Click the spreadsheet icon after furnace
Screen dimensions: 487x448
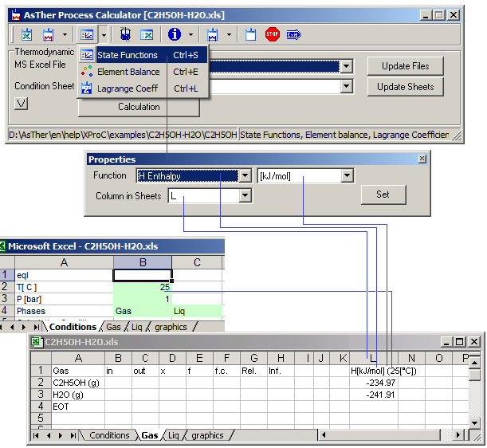pos(147,35)
